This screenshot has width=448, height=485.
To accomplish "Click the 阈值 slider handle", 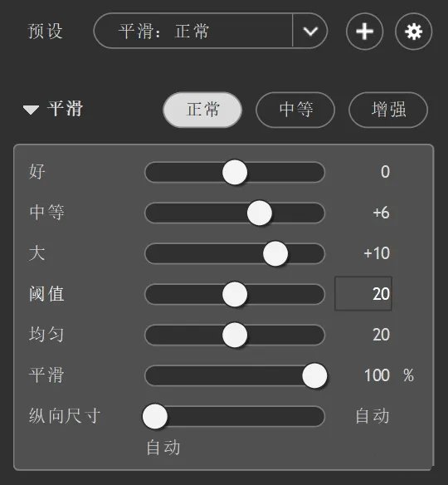I will click(235, 294).
